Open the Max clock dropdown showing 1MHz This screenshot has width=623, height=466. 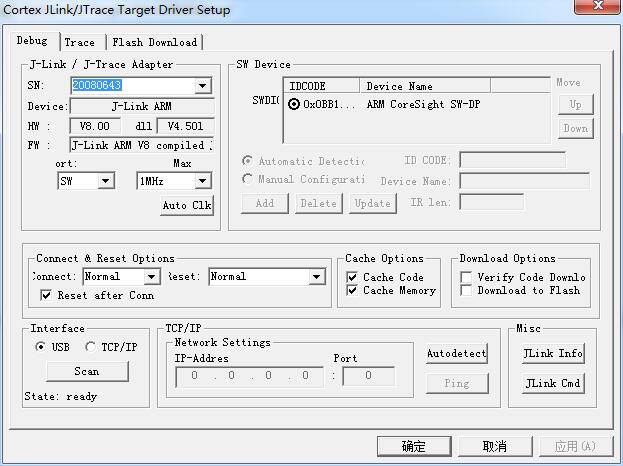[x=203, y=181]
